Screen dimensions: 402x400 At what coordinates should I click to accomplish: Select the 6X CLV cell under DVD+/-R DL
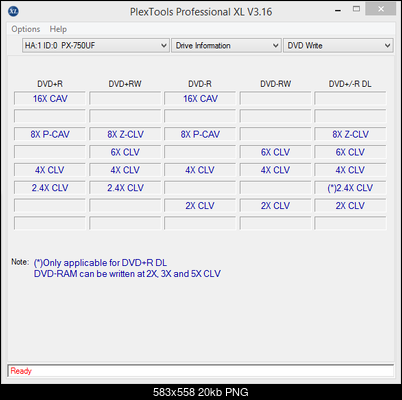point(350,152)
